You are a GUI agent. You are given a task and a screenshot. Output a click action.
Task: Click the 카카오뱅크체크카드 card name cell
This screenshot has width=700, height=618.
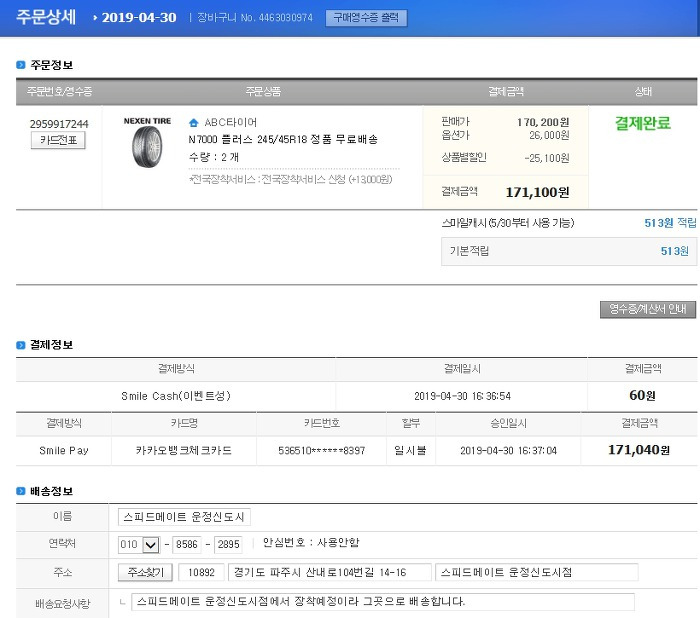(183, 450)
